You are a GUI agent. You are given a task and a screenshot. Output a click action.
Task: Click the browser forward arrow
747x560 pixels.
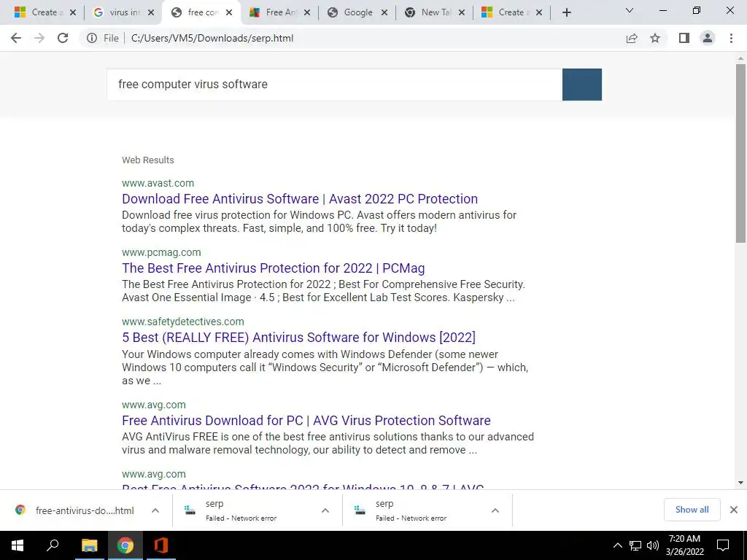coord(39,38)
